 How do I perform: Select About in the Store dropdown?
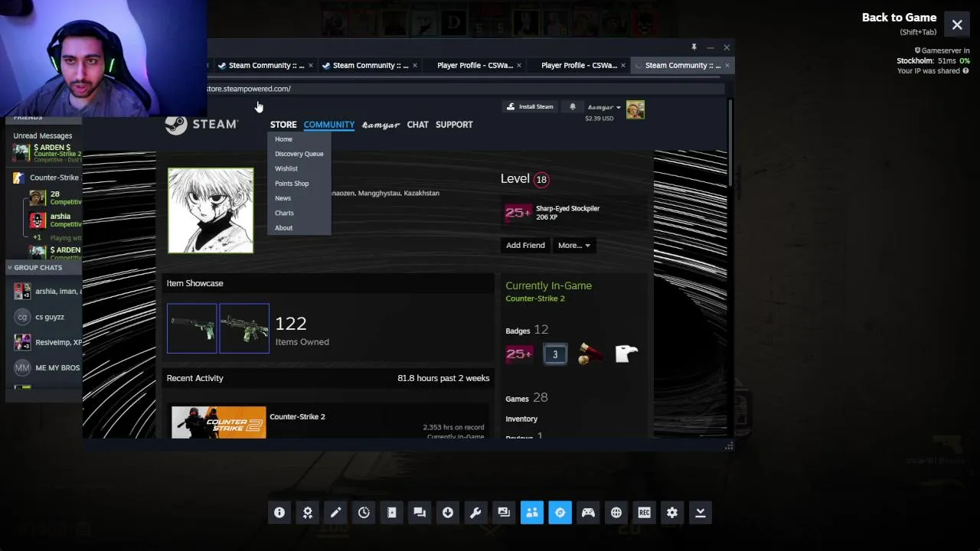pyautogui.click(x=283, y=228)
